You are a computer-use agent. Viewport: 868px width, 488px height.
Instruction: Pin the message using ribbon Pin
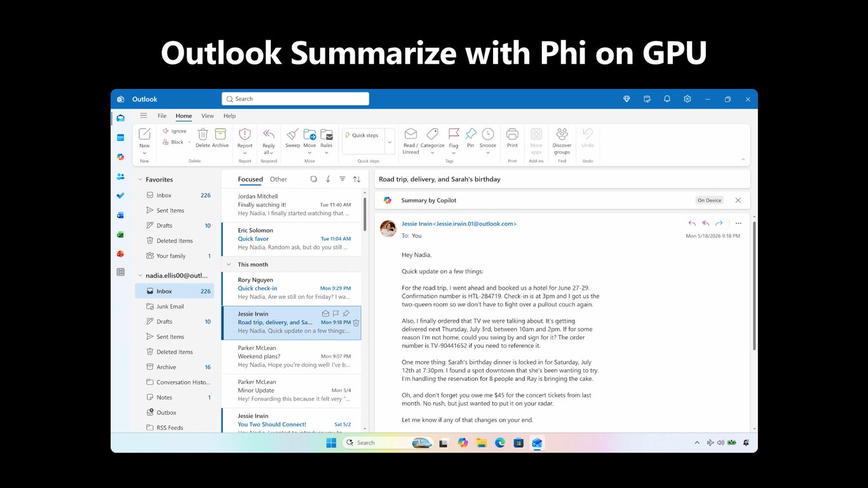[470, 138]
